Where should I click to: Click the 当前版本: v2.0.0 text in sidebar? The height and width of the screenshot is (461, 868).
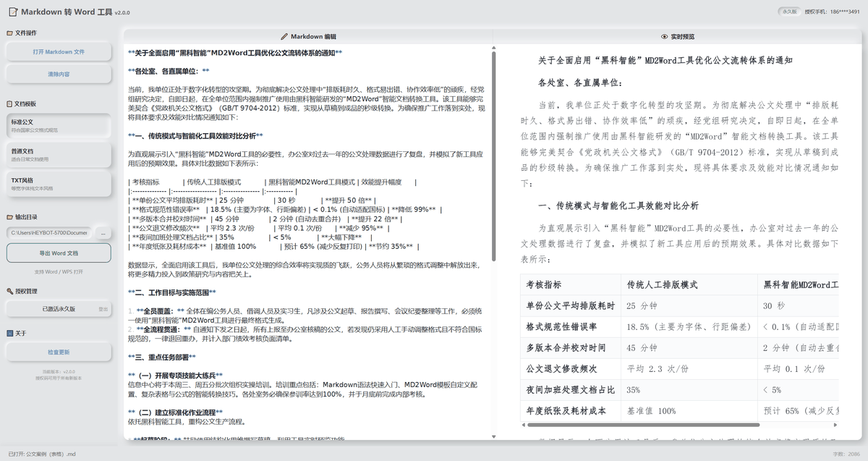[x=59, y=371]
